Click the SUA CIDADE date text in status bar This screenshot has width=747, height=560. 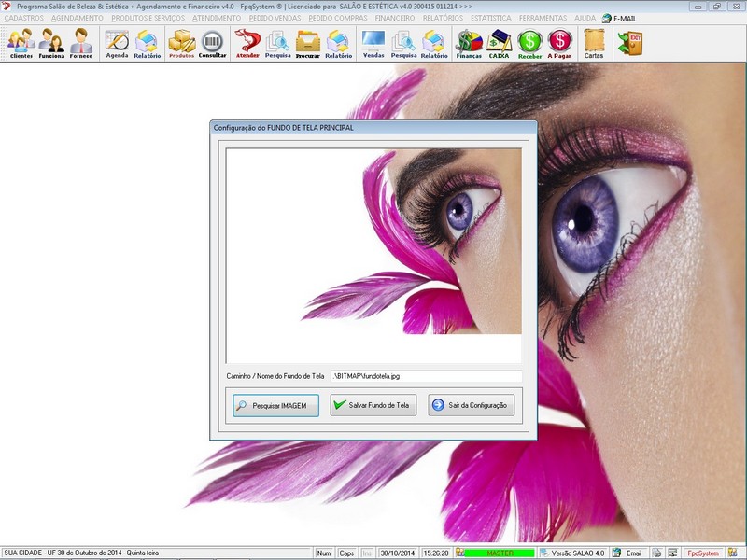81,553
